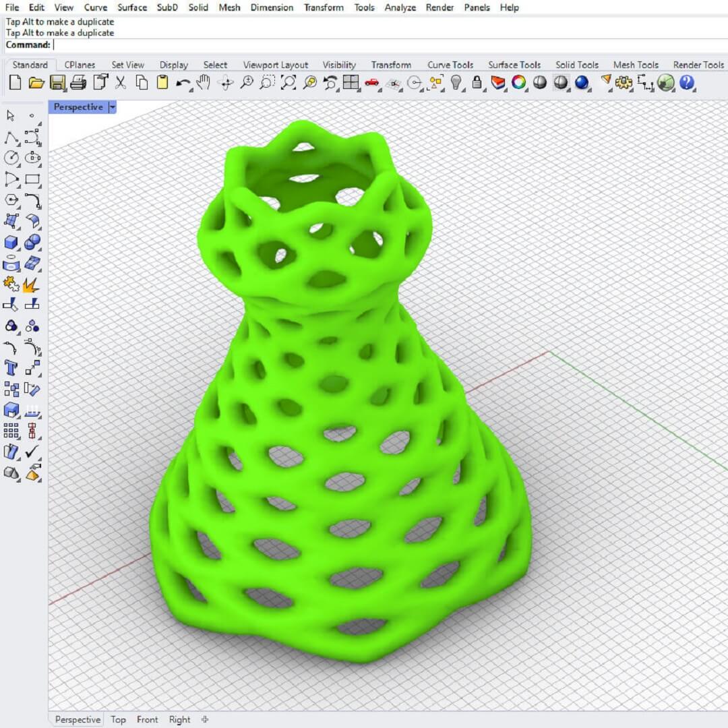
Task: Click the Paste clipboard icon
Action: [x=162, y=83]
